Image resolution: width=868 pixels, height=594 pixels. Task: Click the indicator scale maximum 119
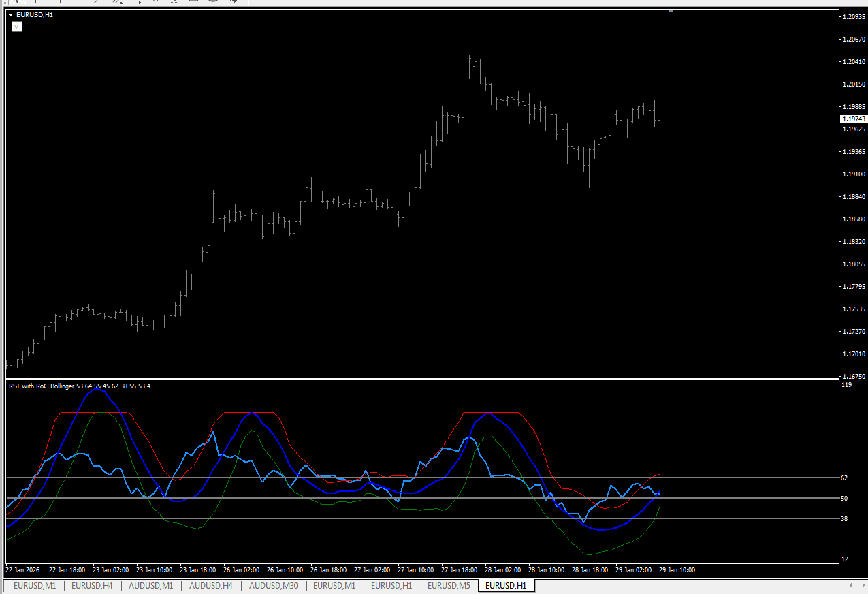pos(846,385)
